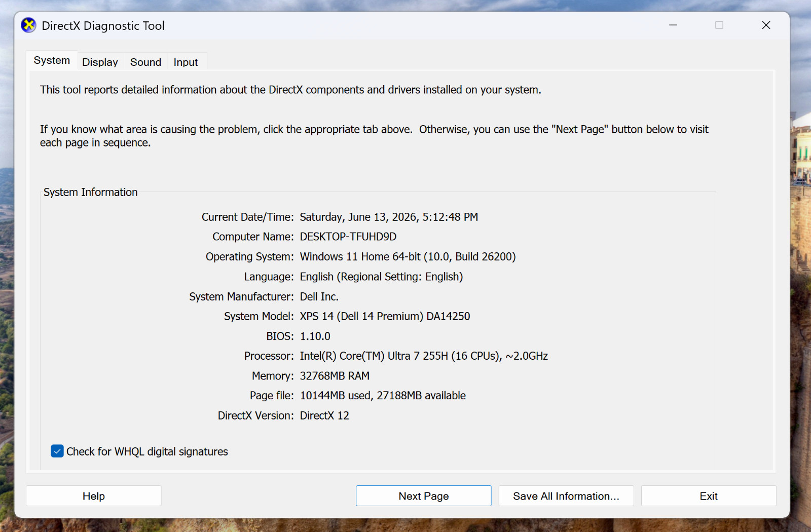
Task: Switch to the System tab
Action: coord(52,60)
